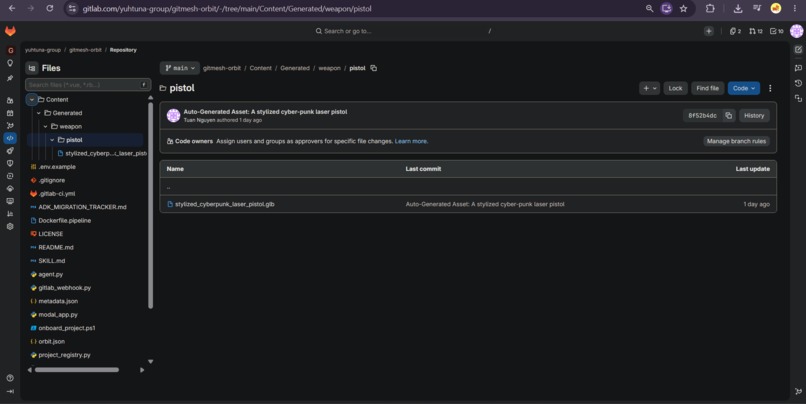Open the project avatar G in sidebar
Image resolution: width=806 pixels, height=404 pixels.
point(10,50)
